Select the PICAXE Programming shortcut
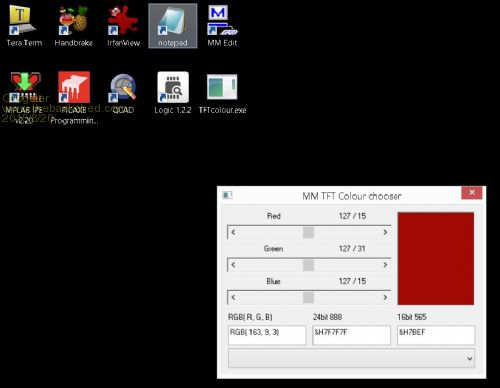The height and width of the screenshot is (388, 500). [x=74, y=98]
